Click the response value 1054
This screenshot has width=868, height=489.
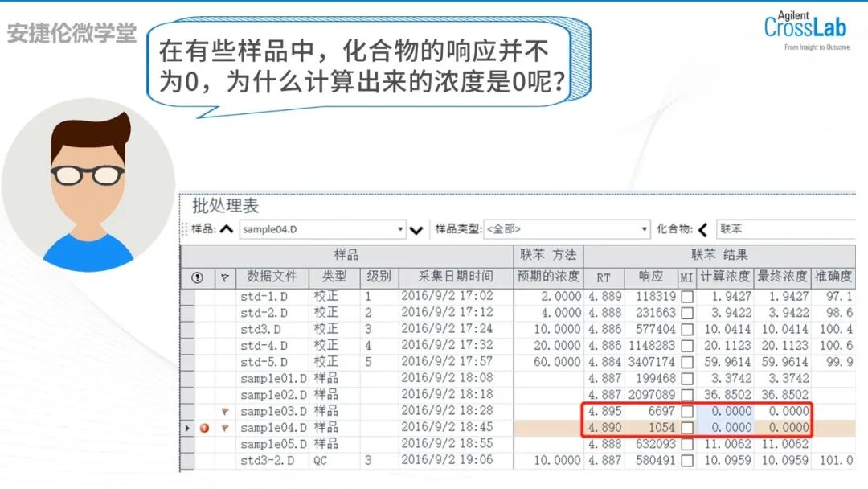click(661, 428)
